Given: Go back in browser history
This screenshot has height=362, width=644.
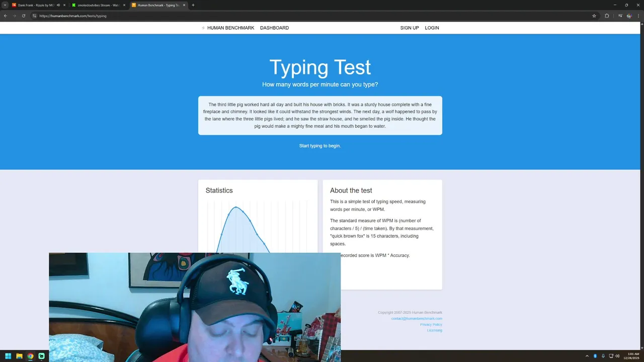Looking at the screenshot, I should pyautogui.click(x=6, y=16).
